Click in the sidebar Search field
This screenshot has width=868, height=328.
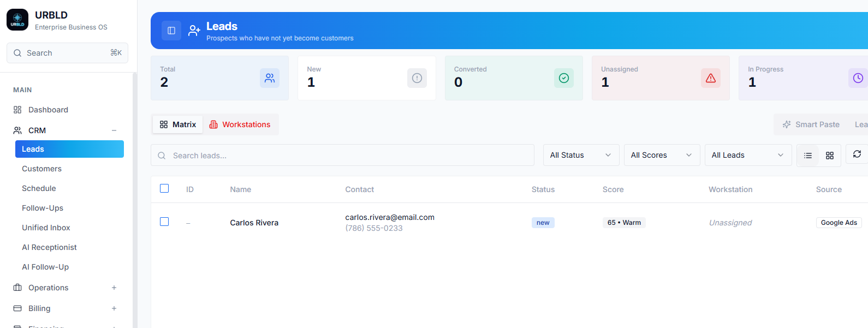point(67,53)
